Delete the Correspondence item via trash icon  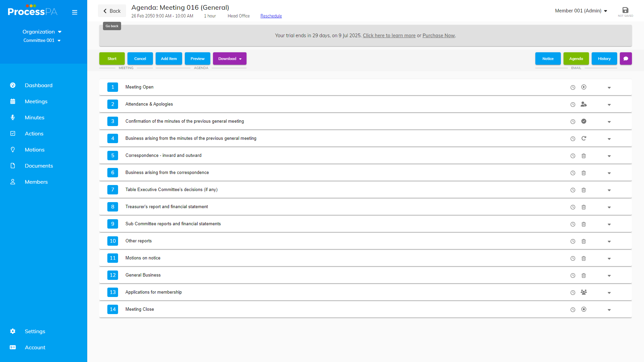(x=584, y=156)
